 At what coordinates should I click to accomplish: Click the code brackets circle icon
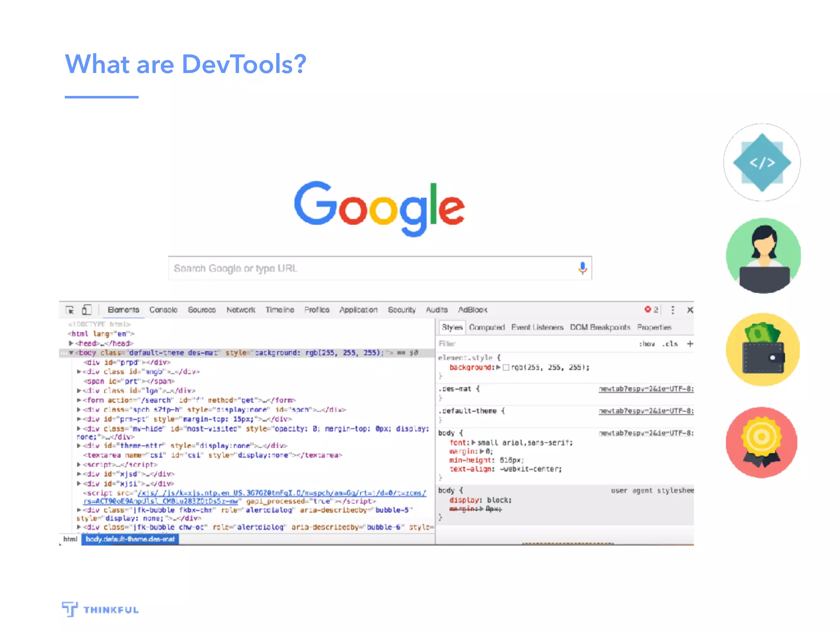coord(762,162)
